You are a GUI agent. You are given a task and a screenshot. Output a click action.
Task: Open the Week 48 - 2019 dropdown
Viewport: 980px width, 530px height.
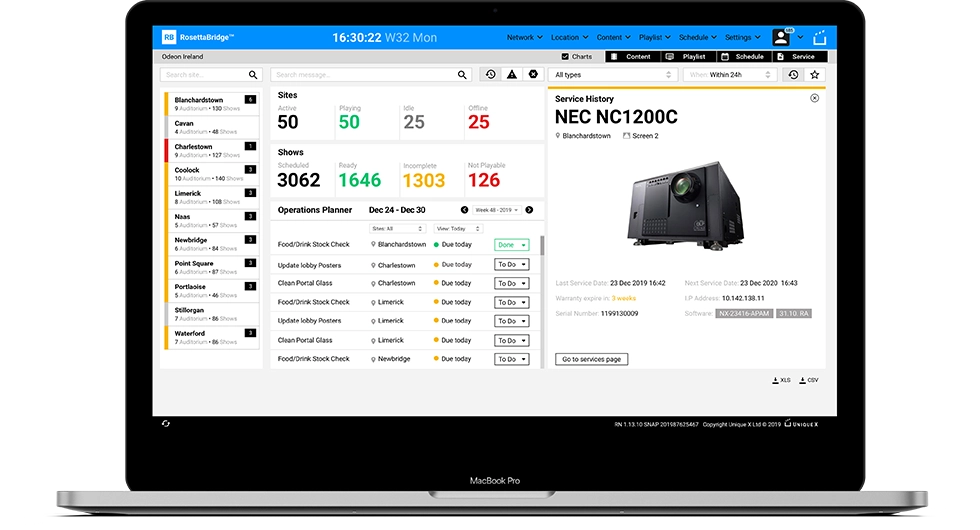coord(497,210)
